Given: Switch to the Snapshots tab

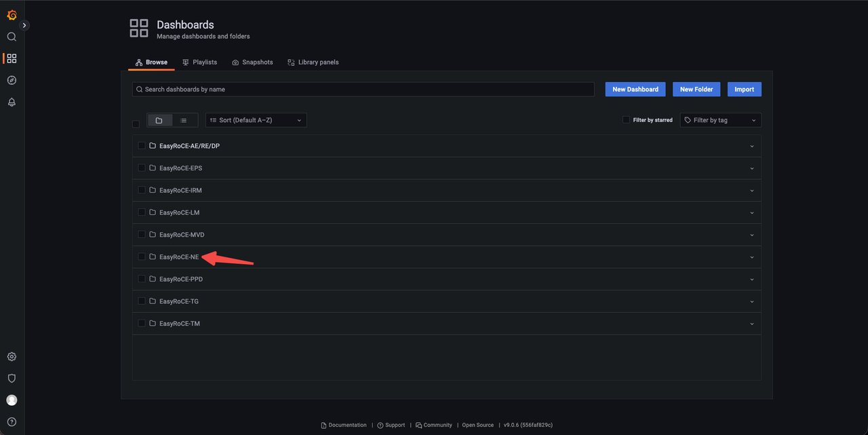Looking at the screenshot, I should [252, 62].
